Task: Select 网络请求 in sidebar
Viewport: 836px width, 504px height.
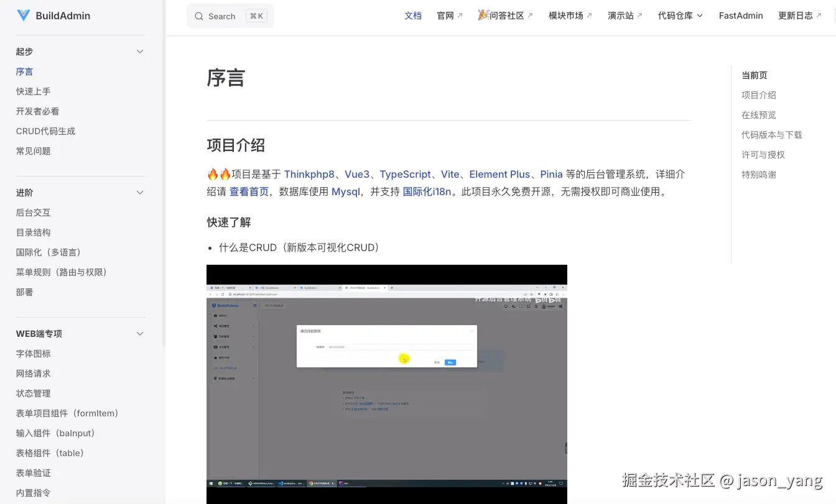Action: pos(34,373)
